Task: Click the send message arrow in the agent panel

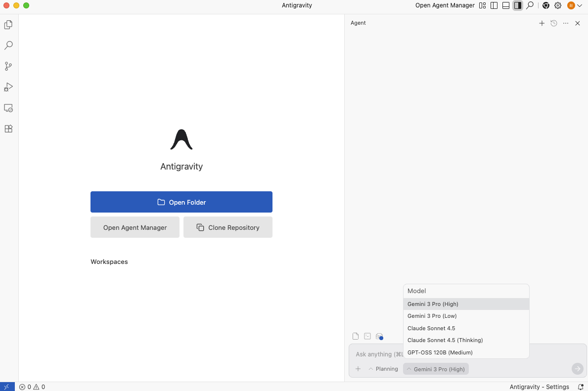Action: pos(577,368)
